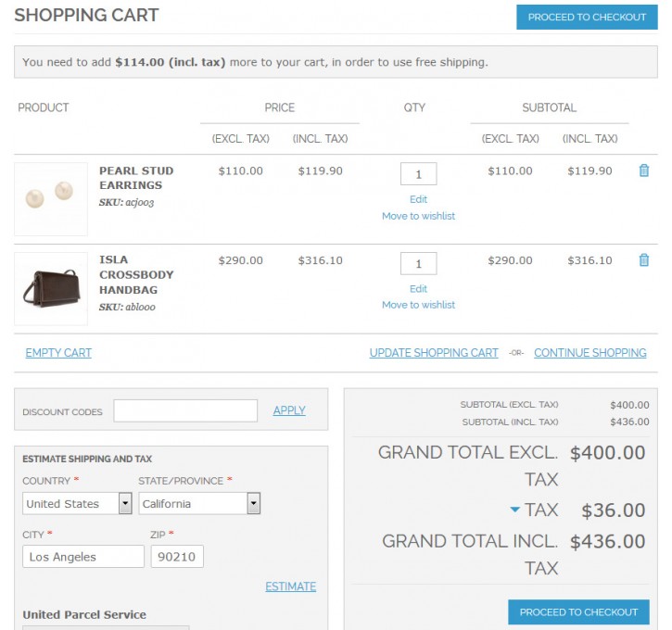The width and height of the screenshot is (672, 630).
Task: Follow the Continue Shopping link
Action: pyautogui.click(x=590, y=353)
